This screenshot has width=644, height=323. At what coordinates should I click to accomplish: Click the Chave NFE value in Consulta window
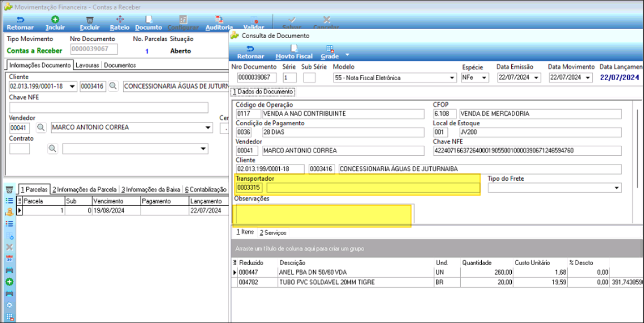coord(527,151)
